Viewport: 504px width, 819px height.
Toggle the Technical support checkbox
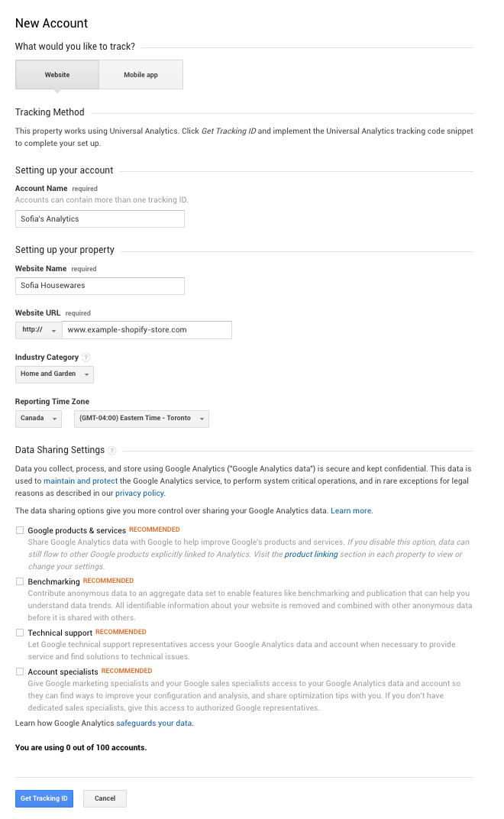point(19,633)
